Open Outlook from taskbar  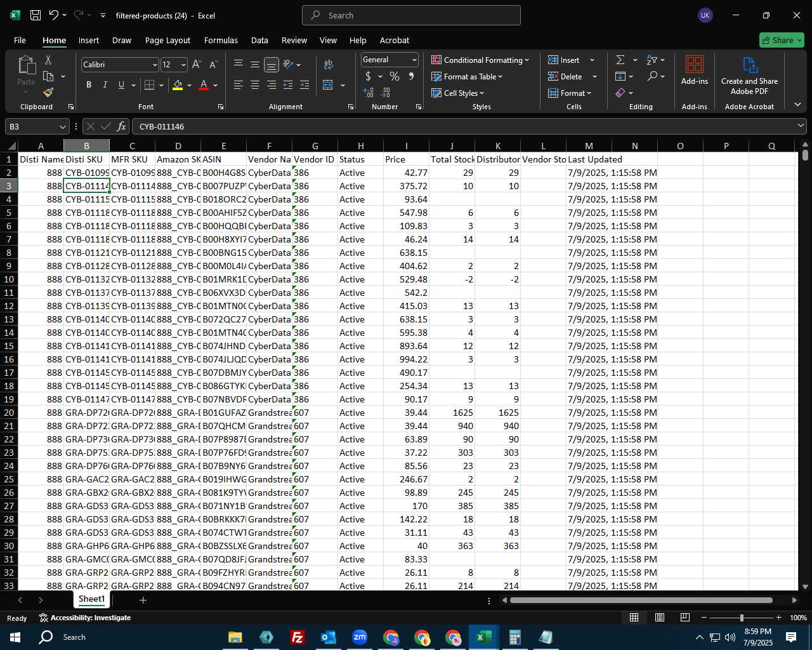coord(329,637)
